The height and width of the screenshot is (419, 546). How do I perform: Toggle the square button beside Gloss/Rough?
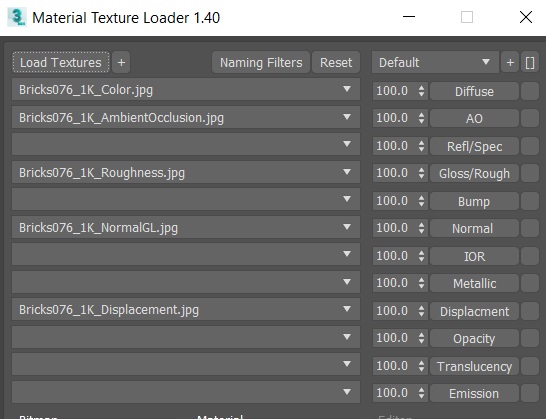(x=530, y=173)
